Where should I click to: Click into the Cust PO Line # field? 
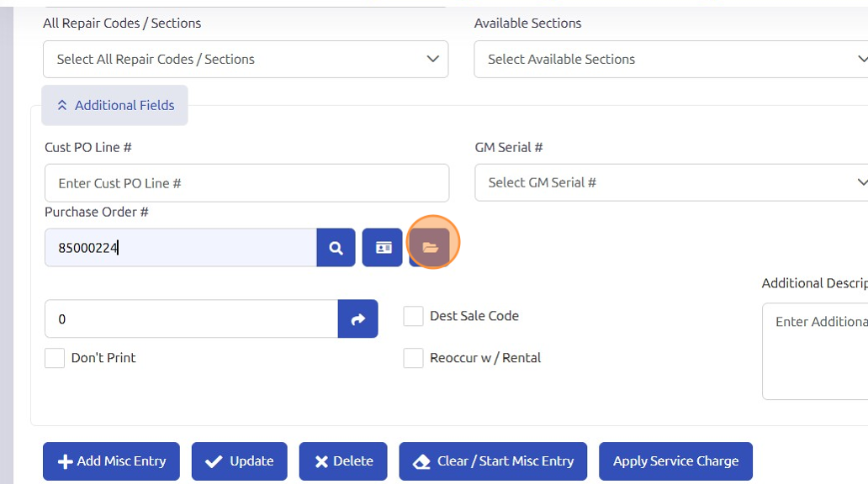tap(246, 183)
